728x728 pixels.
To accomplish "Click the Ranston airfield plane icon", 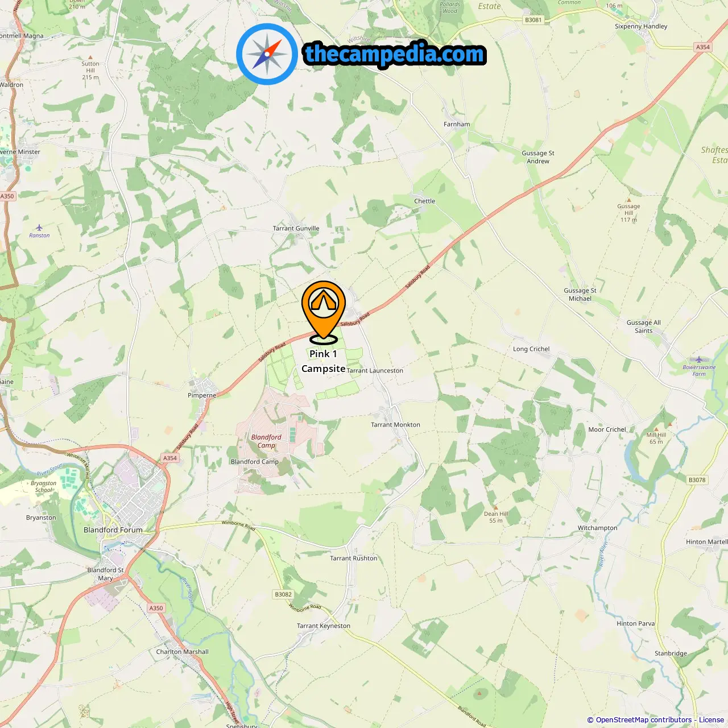I will pos(39,227).
